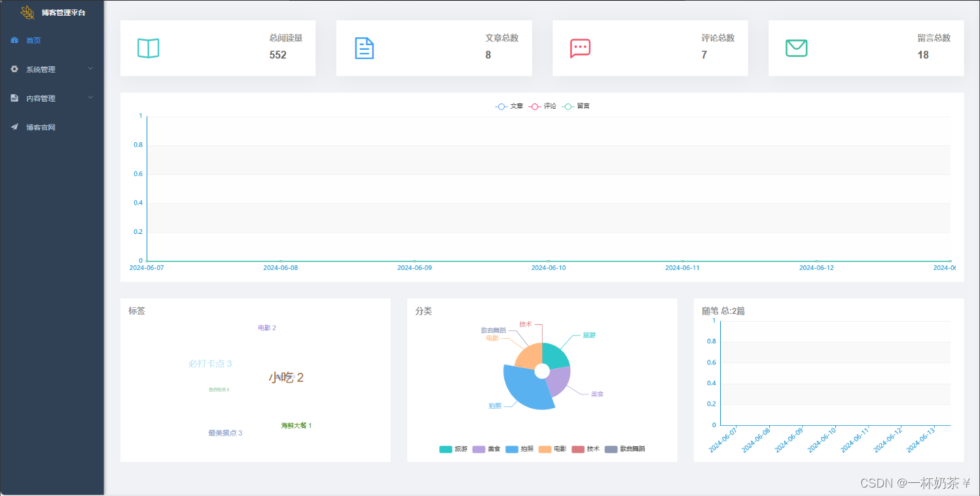This screenshot has height=496, width=980.
Task: Click the open book icon on 总阅读量 card
Action: pyautogui.click(x=148, y=48)
